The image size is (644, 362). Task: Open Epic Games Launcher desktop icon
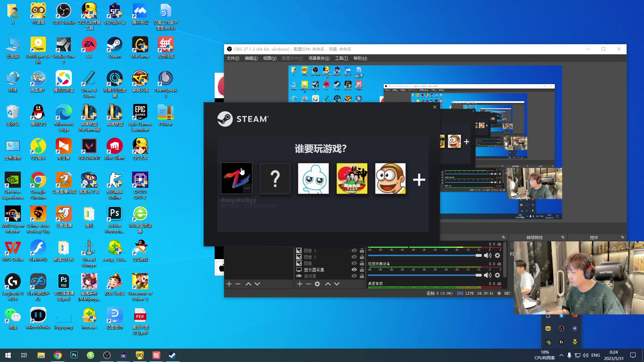[140, 118]
